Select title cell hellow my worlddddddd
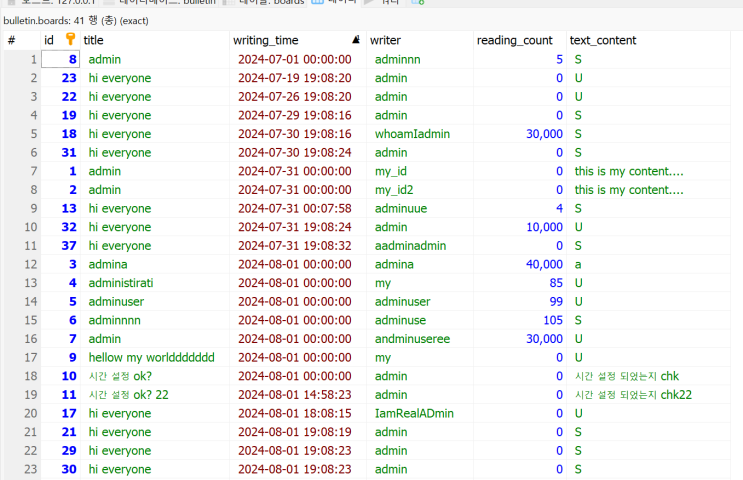The height and width of the screenshot is (480, 743). [x=155, y=357]
